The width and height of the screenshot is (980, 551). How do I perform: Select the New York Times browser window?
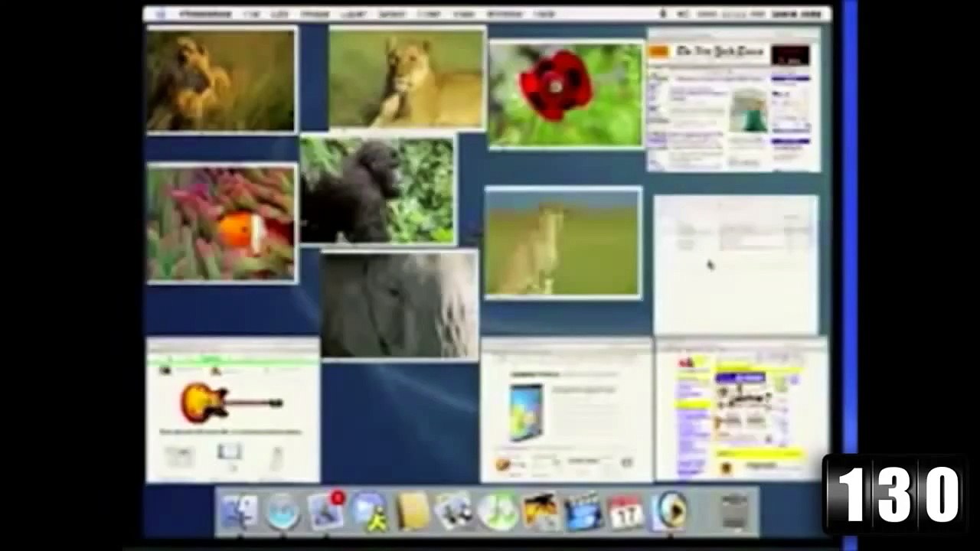(x=733, y=99)
